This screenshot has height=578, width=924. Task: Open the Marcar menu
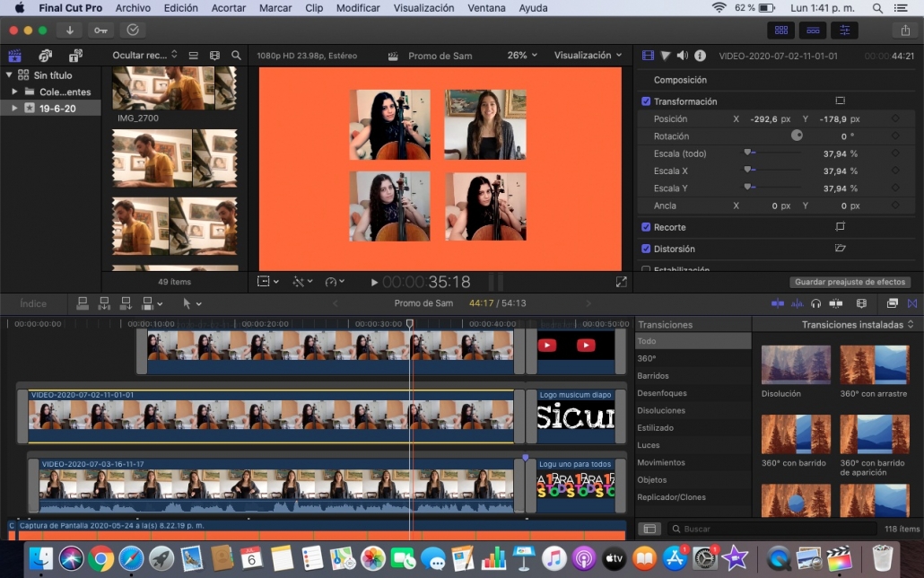[x=275, y=8]
